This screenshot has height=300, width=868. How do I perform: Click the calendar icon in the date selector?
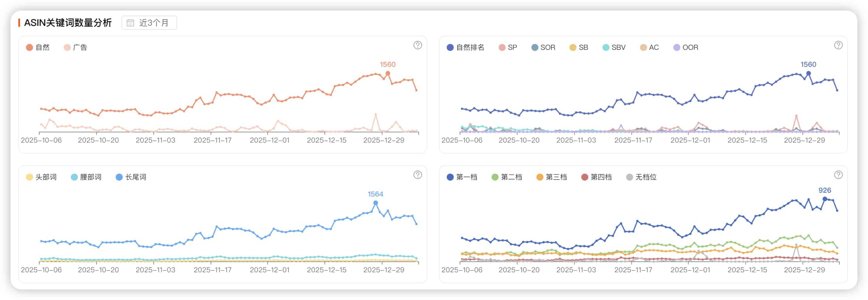130,22
